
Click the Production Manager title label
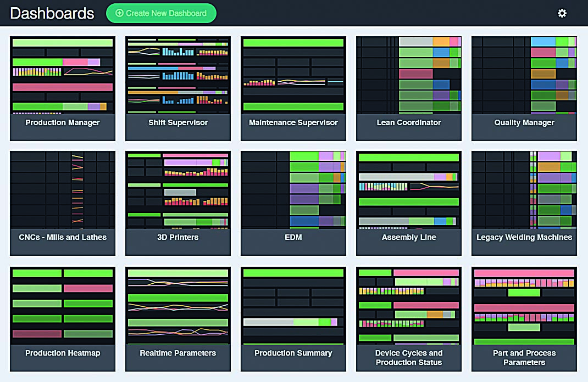tap(63, 122)
